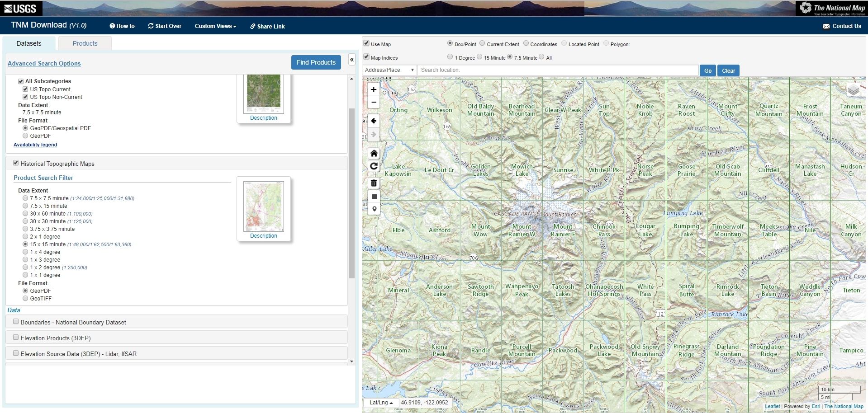Viewport: 868px width, 413px height.
Task: Select the point marker tool icon
Action: pos(373,208)
